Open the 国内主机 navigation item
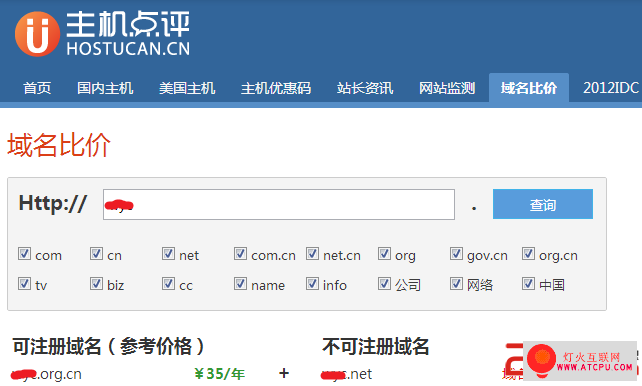This screenshot has width=642, height=386. (105, 88)
